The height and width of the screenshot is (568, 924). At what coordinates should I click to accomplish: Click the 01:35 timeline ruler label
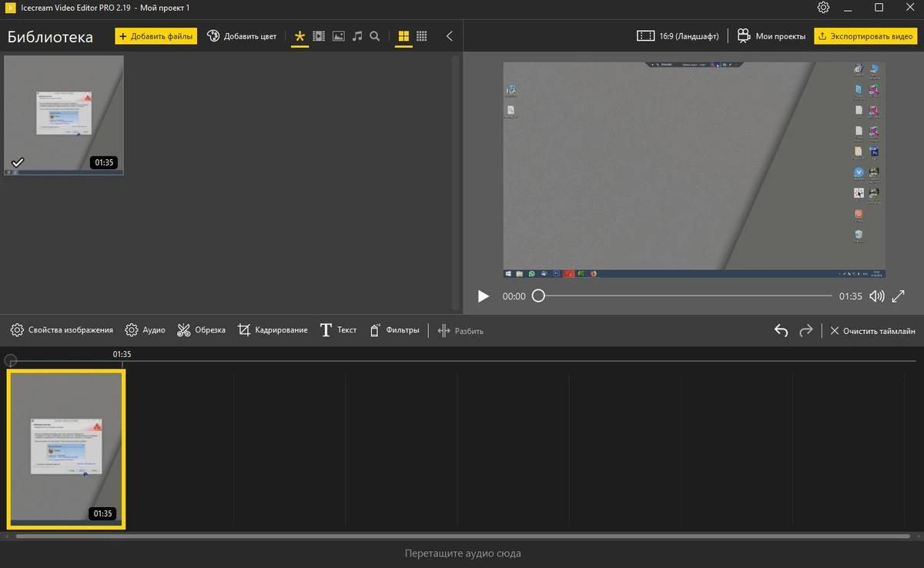(122, 355)
